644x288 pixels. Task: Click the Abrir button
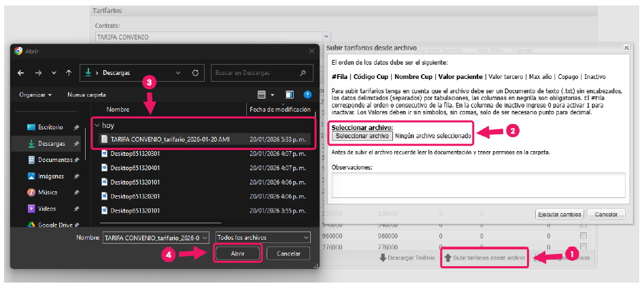click(237, 254)
